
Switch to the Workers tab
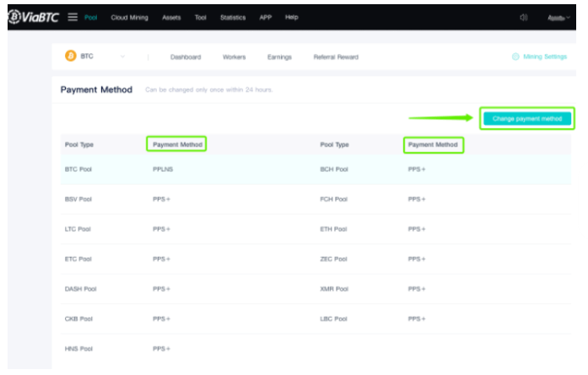(234, 57)
